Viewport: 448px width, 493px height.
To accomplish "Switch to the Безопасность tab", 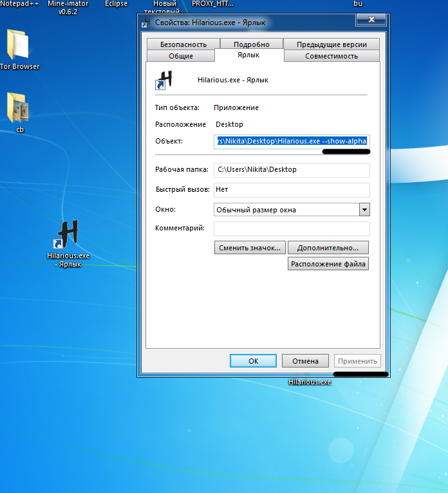I will click(x=183, y=44).
